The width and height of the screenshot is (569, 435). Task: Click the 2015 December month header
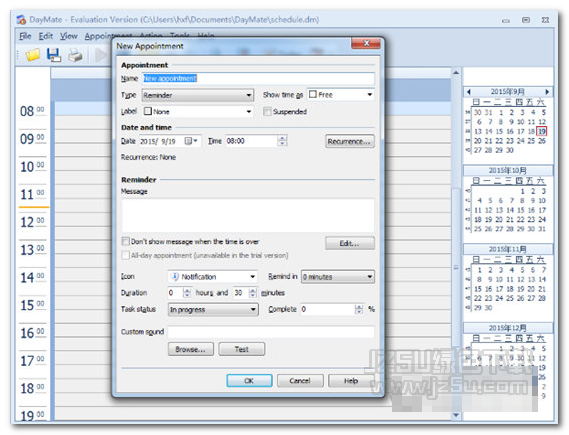click(508, 328)
